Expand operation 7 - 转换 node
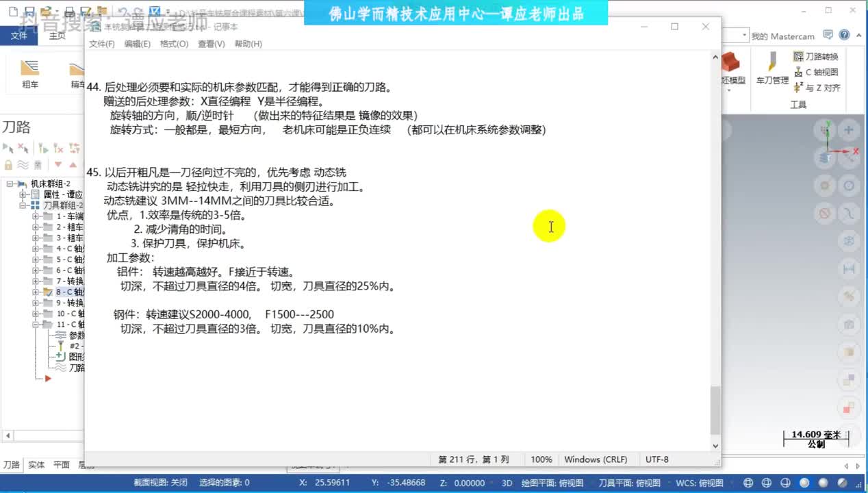This screenshot has height=493, width=868. coord(36,281)
